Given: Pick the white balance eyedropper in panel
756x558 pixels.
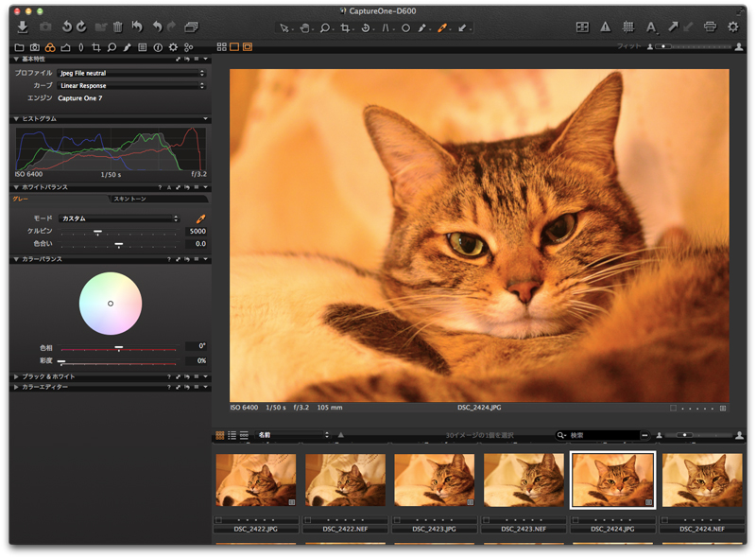Looking at the screenshot, I should [199, 218].
